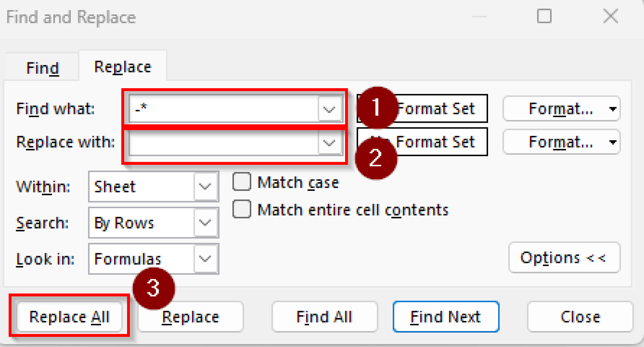Click the Replace All button
This screenshot has height=347, width=644.
tap(70, 317)
